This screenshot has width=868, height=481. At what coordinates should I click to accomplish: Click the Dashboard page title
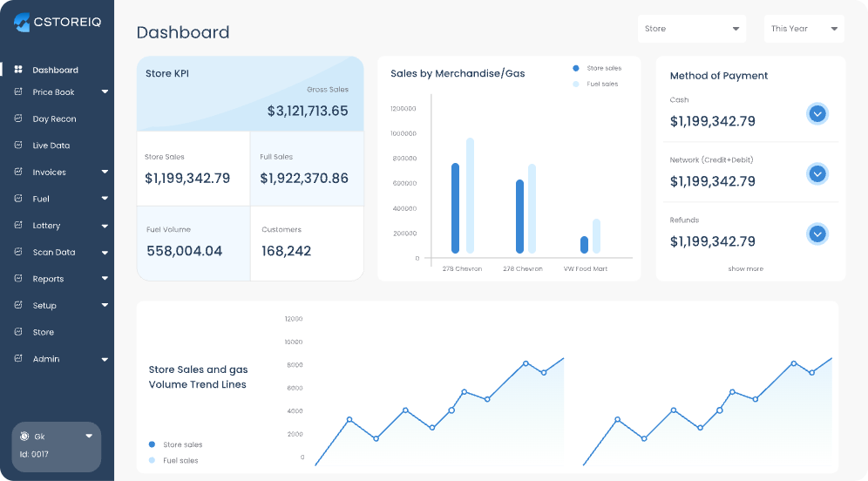coord(183,32)
